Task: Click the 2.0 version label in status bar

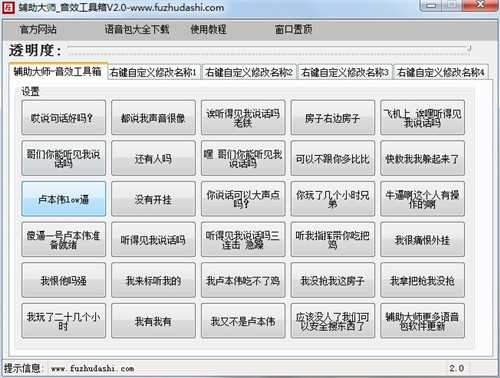Action: (456, 368)
